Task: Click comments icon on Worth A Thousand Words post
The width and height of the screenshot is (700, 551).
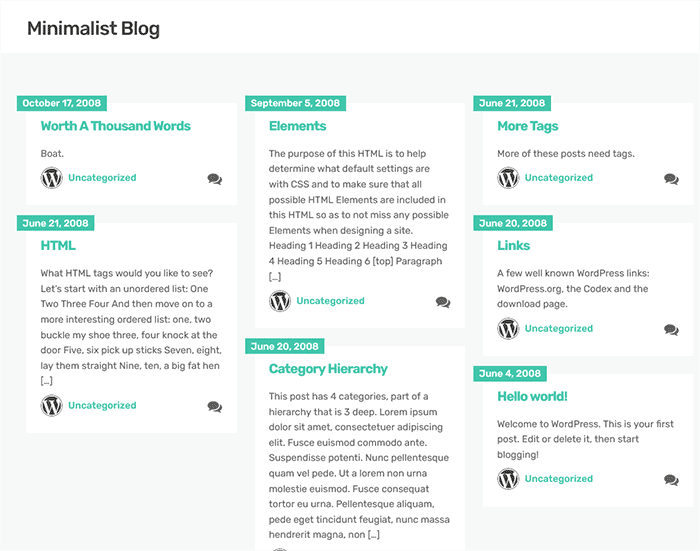Action: [x=215, y=179]
